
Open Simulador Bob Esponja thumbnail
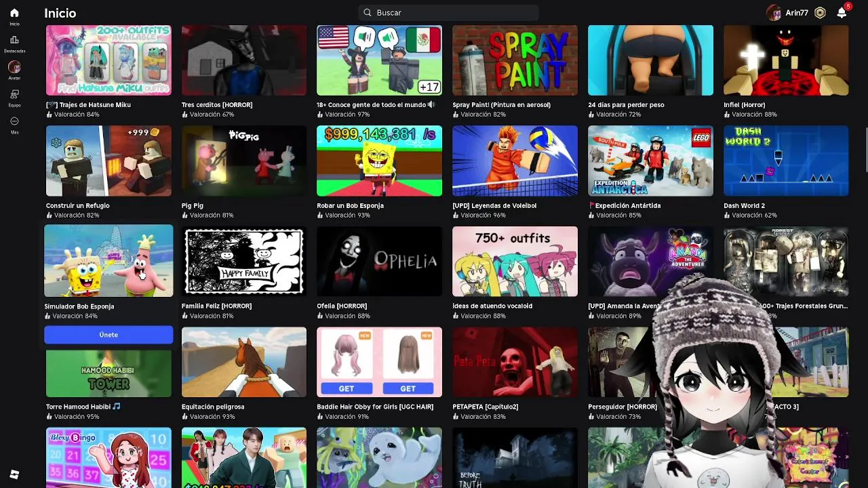point(108,261)
